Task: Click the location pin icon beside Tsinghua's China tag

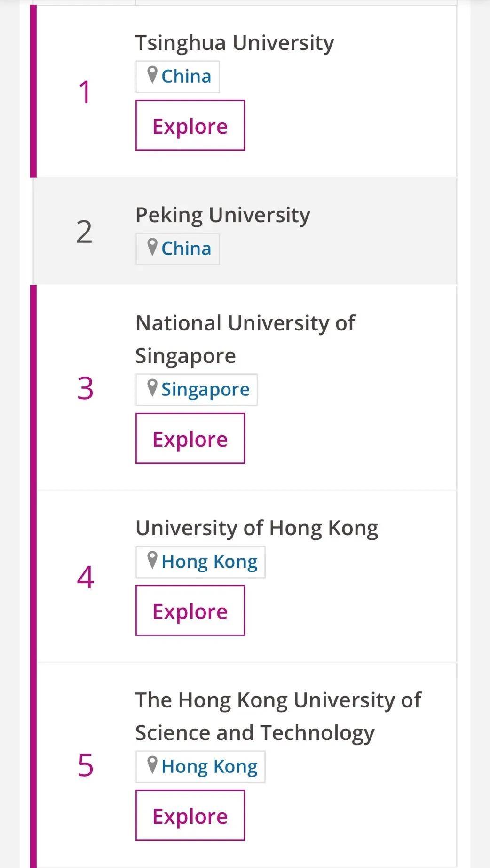Action: [x=152, y=75]
